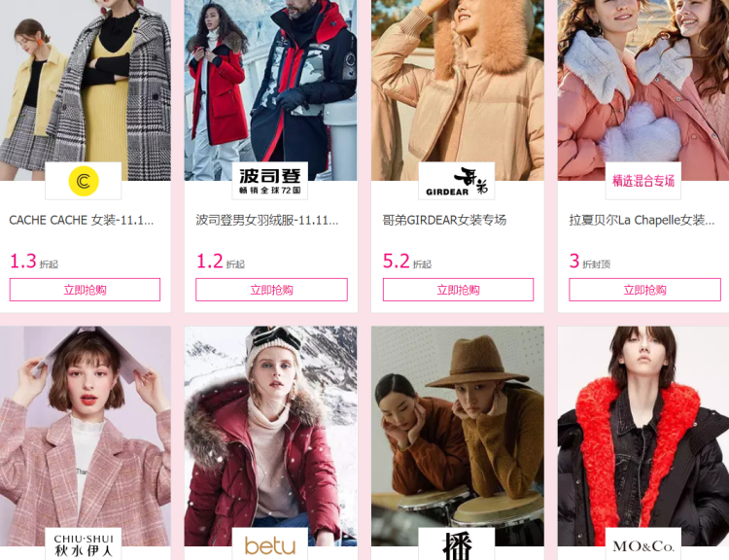Viewport: 729px width, 560px height.
Task: Open the 拉夏贝尔La Chapelle女装 title link
Action: [x=642, y=220]
